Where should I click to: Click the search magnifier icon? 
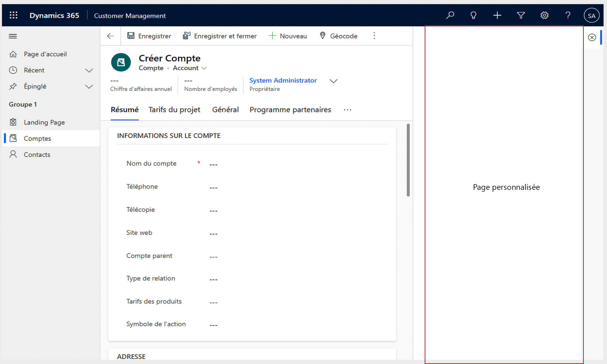click(x=450, y=15)
